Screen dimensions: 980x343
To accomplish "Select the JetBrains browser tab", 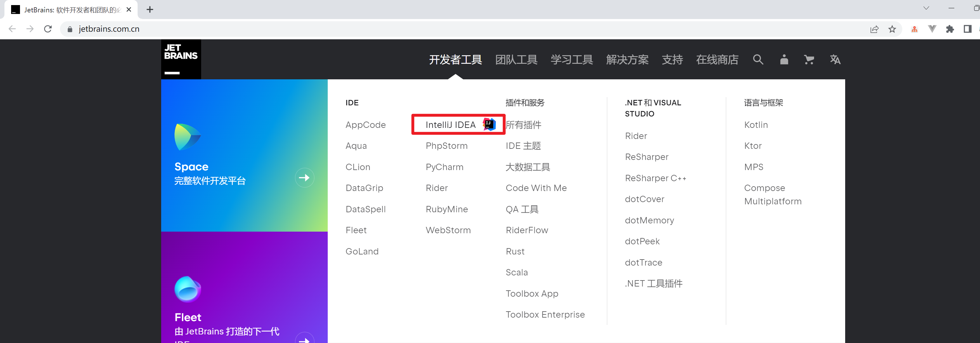I will [x=71, y=10].
